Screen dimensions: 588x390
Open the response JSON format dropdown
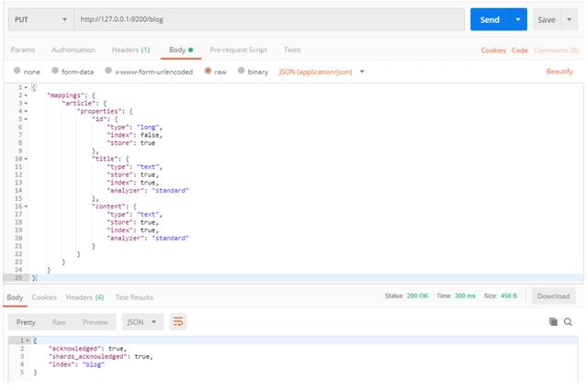(x=142, y=322)
